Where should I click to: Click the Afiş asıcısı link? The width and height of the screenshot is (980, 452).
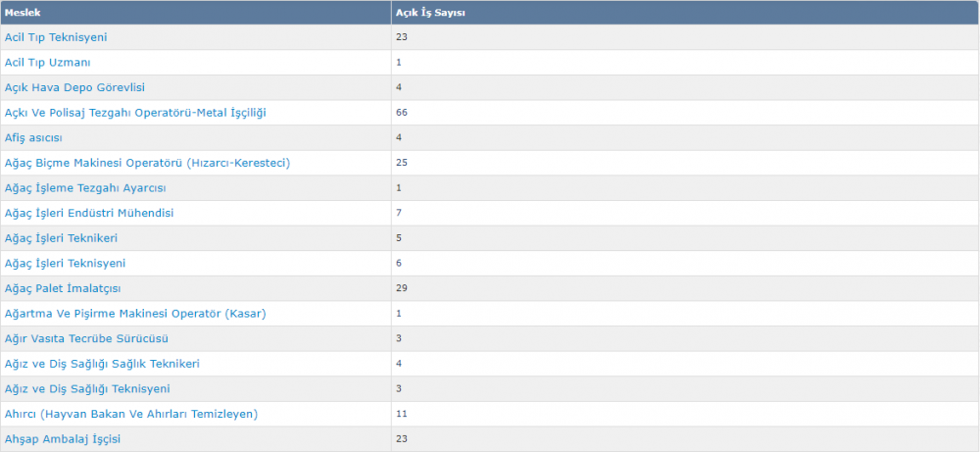(x=33, y=137)
